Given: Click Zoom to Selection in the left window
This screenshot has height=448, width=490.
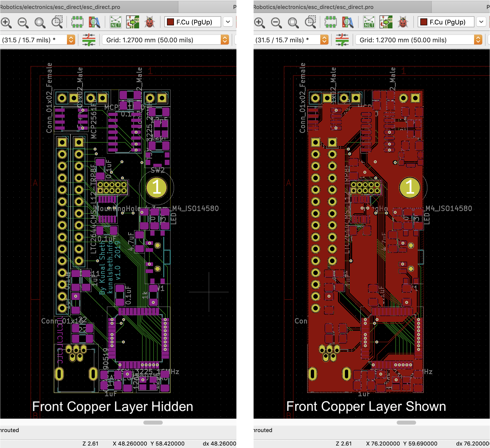Looking at the screenshot, I should tap(57, 22).
